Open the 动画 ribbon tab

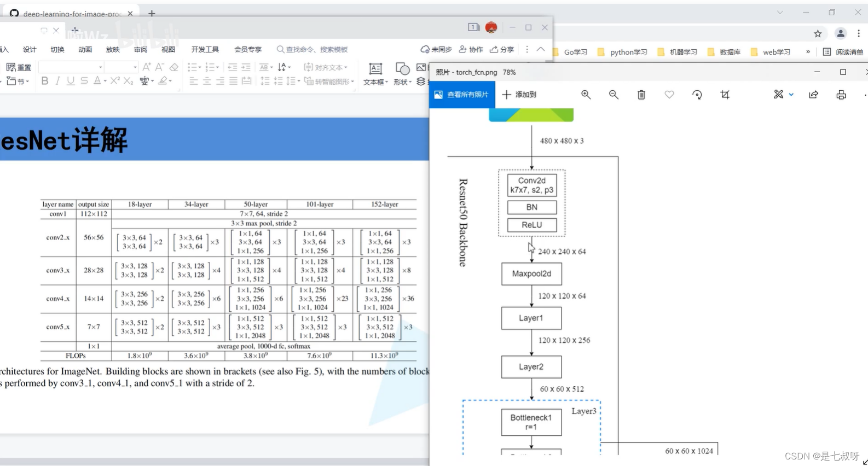85,49
